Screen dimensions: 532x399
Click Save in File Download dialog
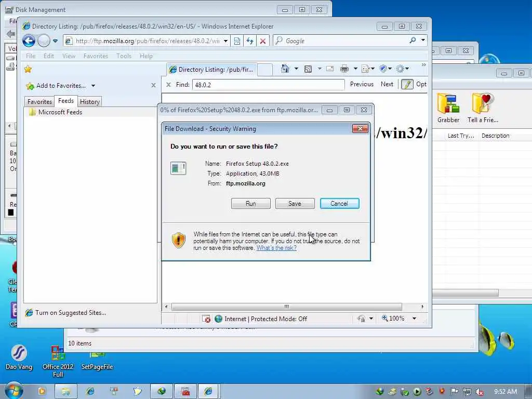click(x=295, y=204)
